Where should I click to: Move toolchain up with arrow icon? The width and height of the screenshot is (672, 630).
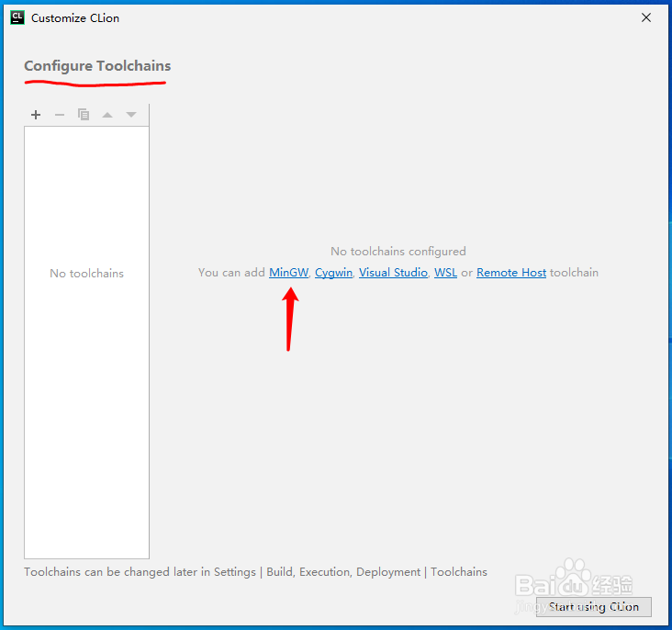[107, 115]
